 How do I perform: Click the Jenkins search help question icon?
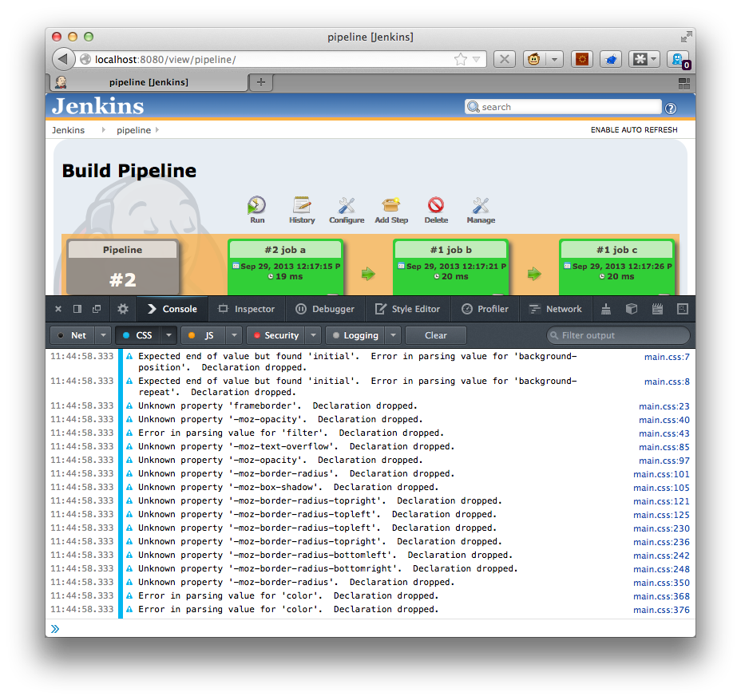coord(671,109)
